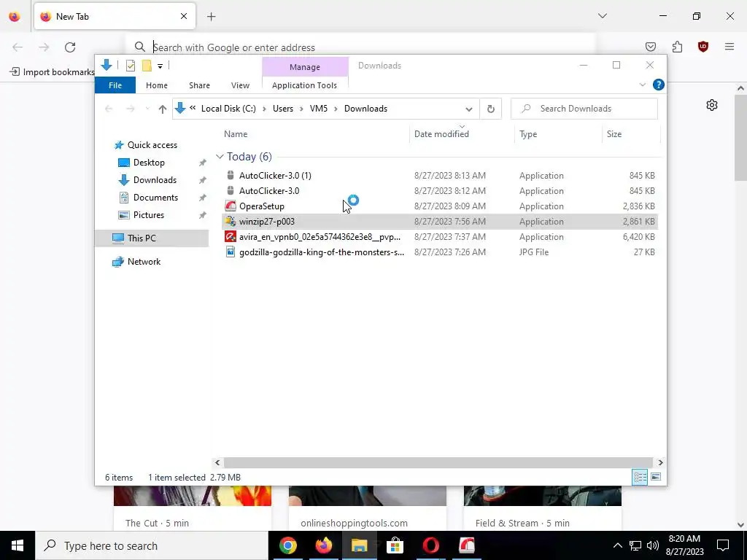
Task: Click the Firefox reload button
Action: pyautogui.click(x=70, y=47)
